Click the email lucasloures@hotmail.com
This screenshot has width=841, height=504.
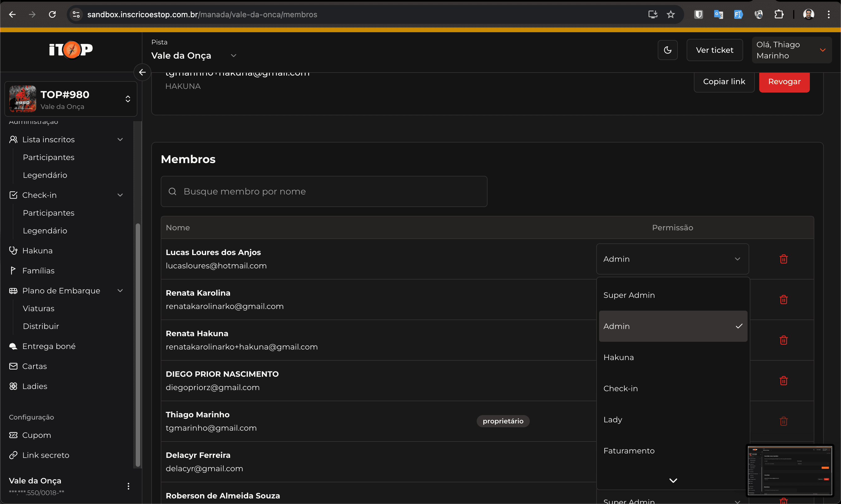[x=216, y=266]
